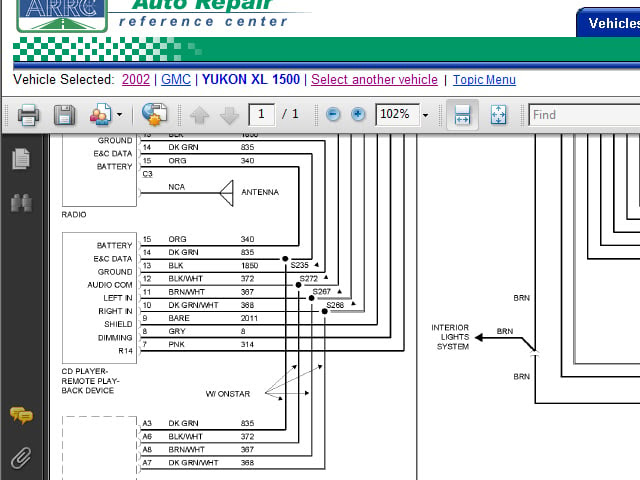Open the zoom level dropdown arrow
This screenshot has height=480, width=640.
[426, 115]
